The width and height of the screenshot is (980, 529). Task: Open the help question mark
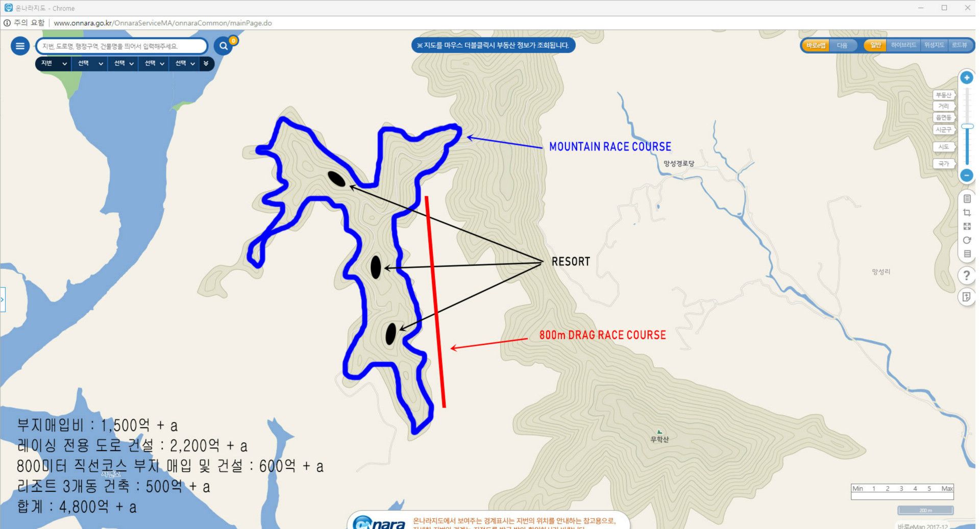[x=966, y=275]
